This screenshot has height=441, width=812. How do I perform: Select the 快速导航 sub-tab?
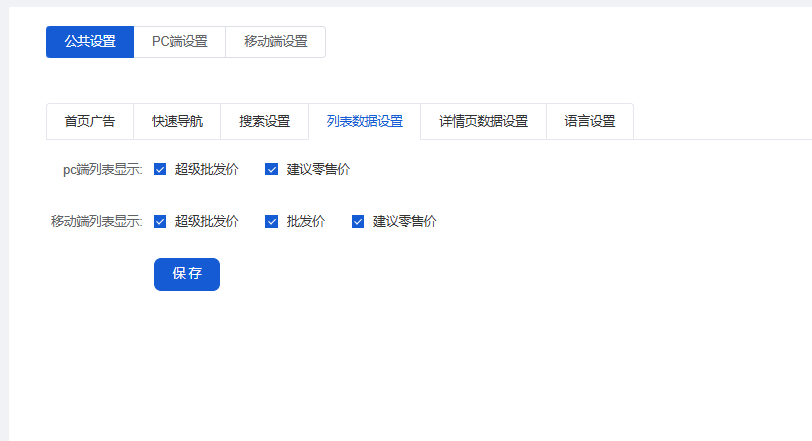[x=177, y=122]
